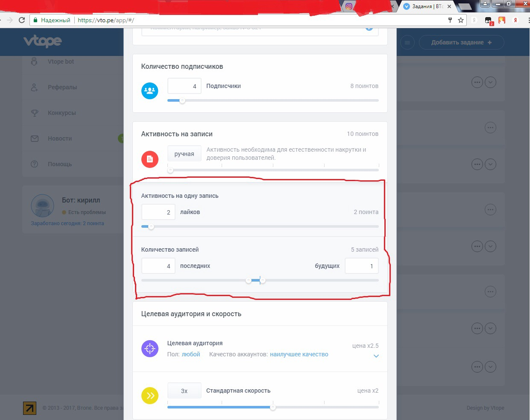Bookmark the page with the star icon
530x420 pixels.
click(x=461, y=20)
